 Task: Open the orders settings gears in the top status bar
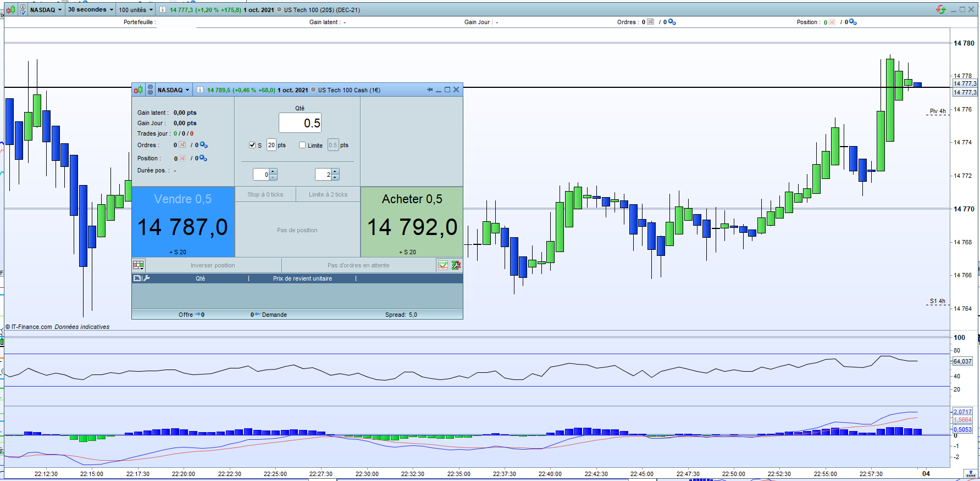coord(672,22)
